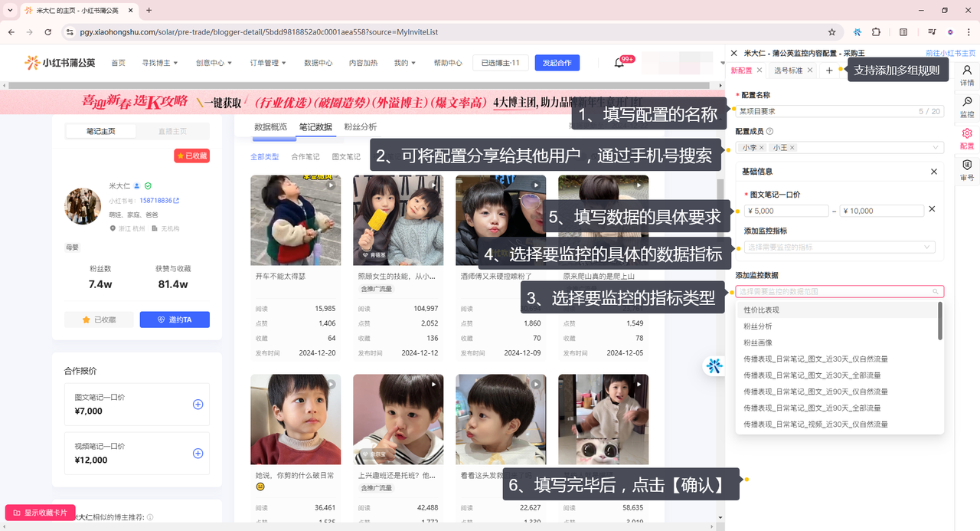Remove the price range row with X icon
The image size is (980, 531).
tap(932, 209)
